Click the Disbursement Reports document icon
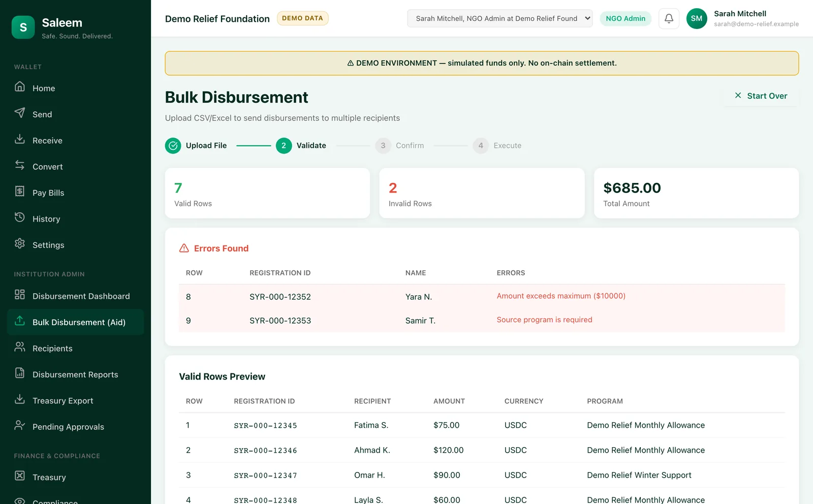The height and width of the screenshot is (504, 813). (20, 373)
